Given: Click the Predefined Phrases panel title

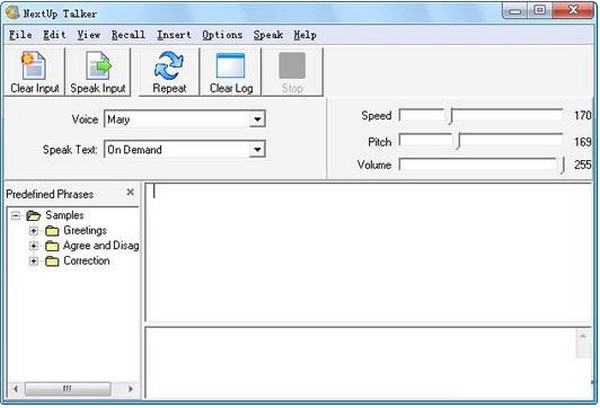Looking at the screenshot, I should point(50,194).
